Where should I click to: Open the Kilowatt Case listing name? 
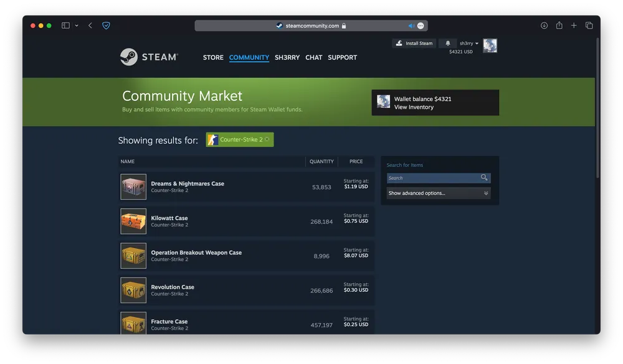pos(169,218)
